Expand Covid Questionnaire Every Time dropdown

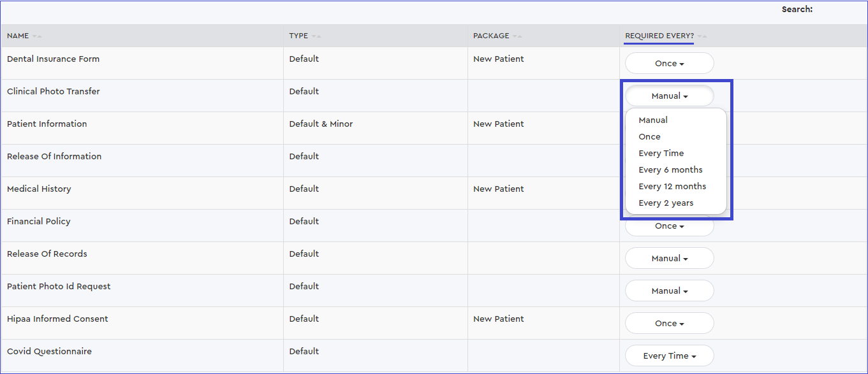coord(669,356)
